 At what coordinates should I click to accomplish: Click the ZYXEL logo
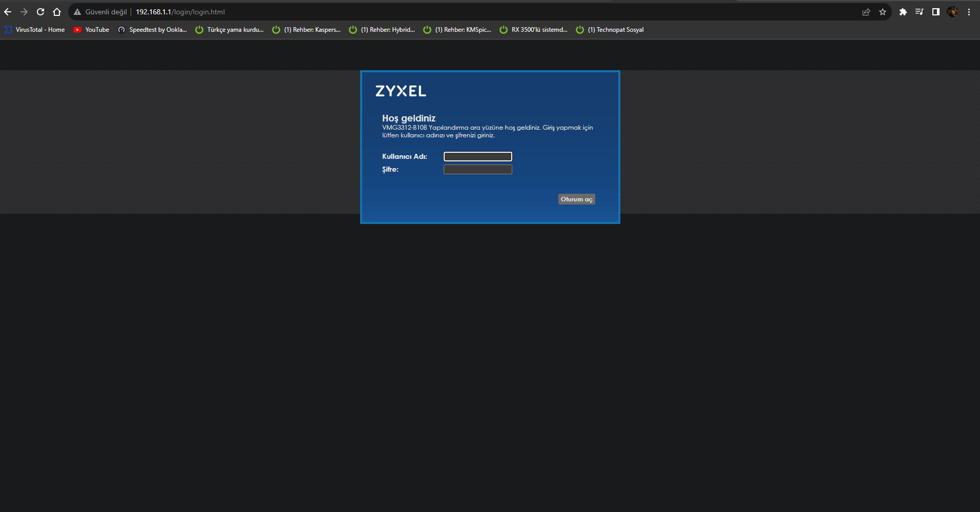[401, 91]
